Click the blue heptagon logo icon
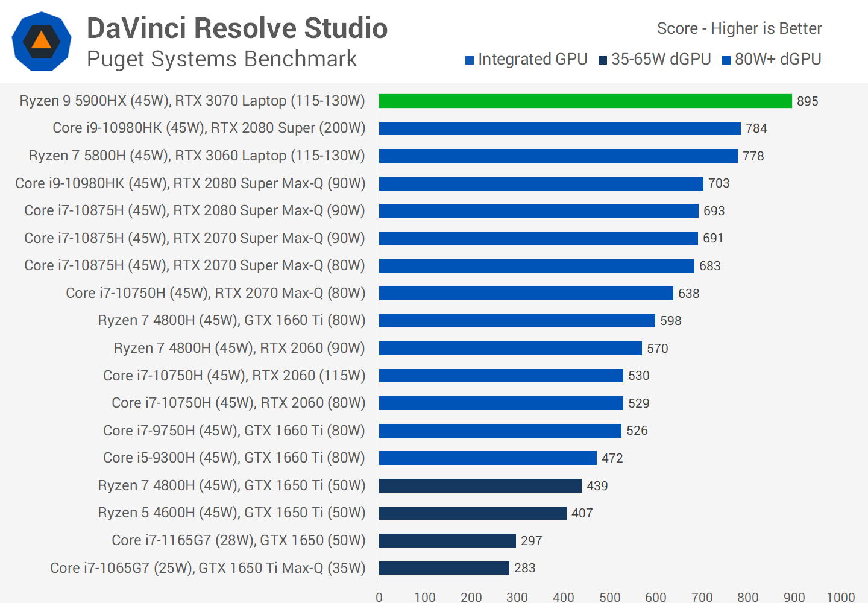 [x=42, y=42]
